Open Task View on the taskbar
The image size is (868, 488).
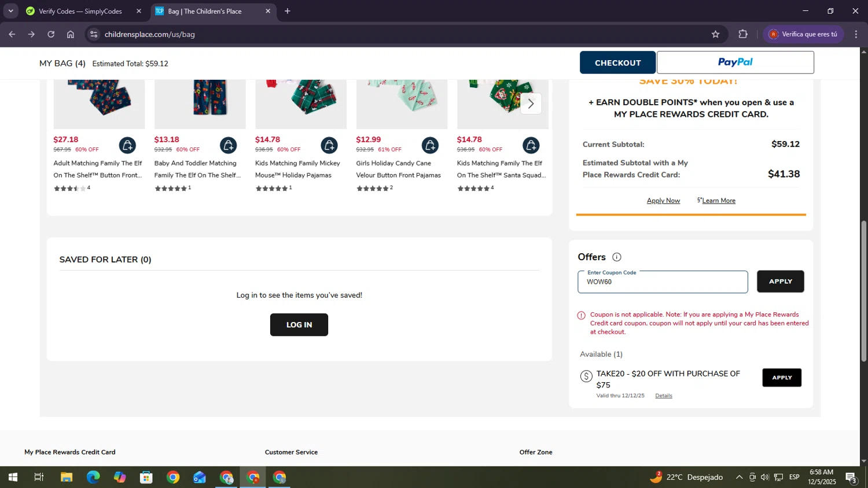(x=39, y=477)
